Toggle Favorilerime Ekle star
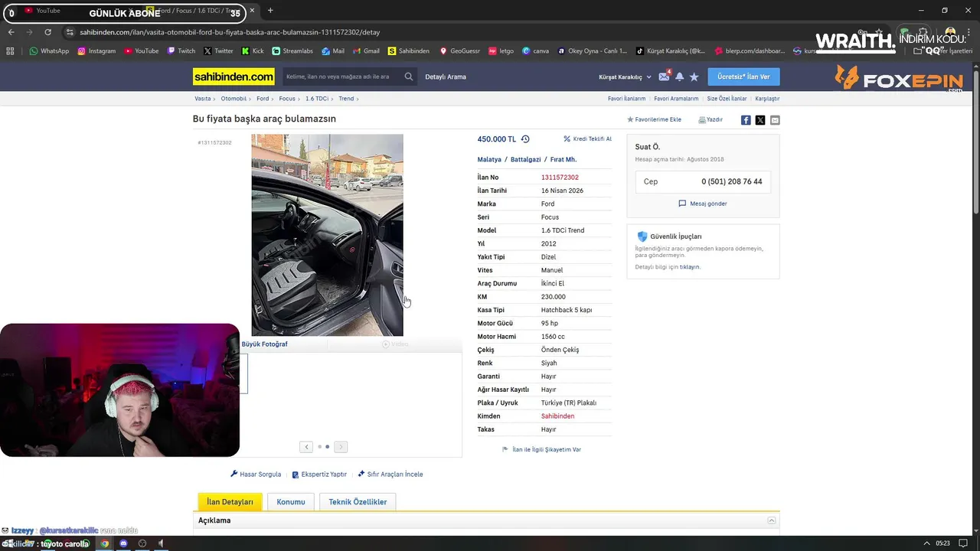This screenshot has width=980, height=551. click(654, 119)
